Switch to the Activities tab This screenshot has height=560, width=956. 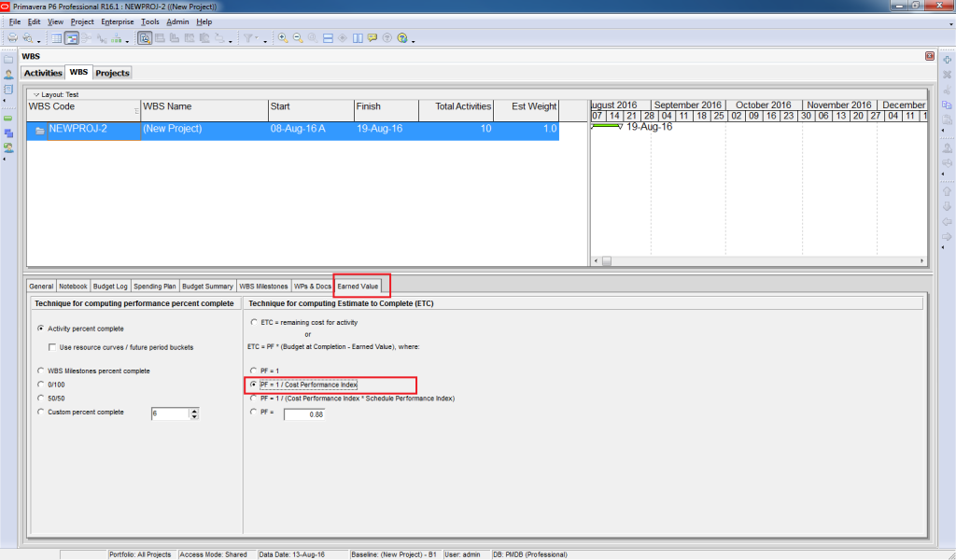coord(43,73)
